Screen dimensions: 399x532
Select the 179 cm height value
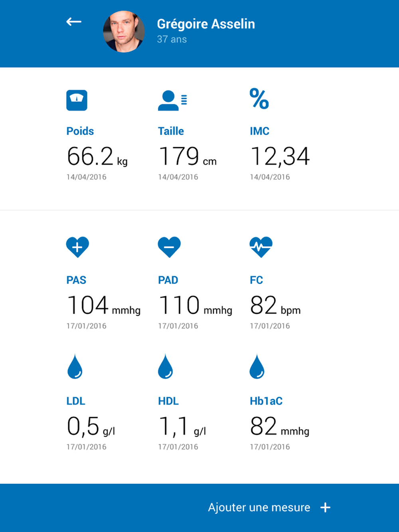click(x=187, y=156)
